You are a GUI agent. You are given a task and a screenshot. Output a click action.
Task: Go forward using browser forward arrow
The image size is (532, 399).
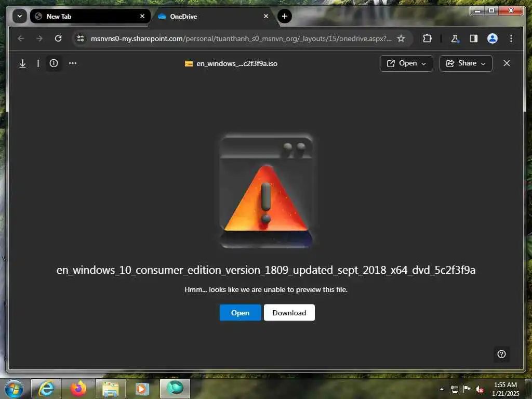point(39,38)
